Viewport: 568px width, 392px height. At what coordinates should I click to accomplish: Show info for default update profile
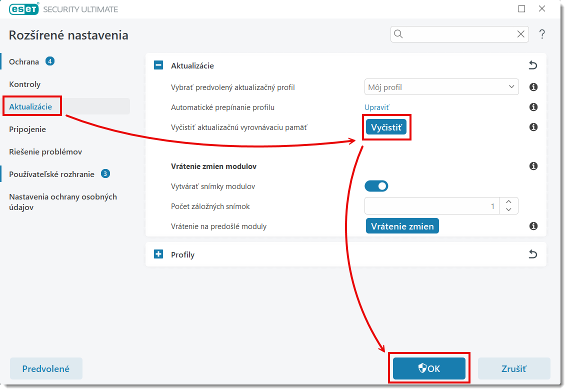533,87
